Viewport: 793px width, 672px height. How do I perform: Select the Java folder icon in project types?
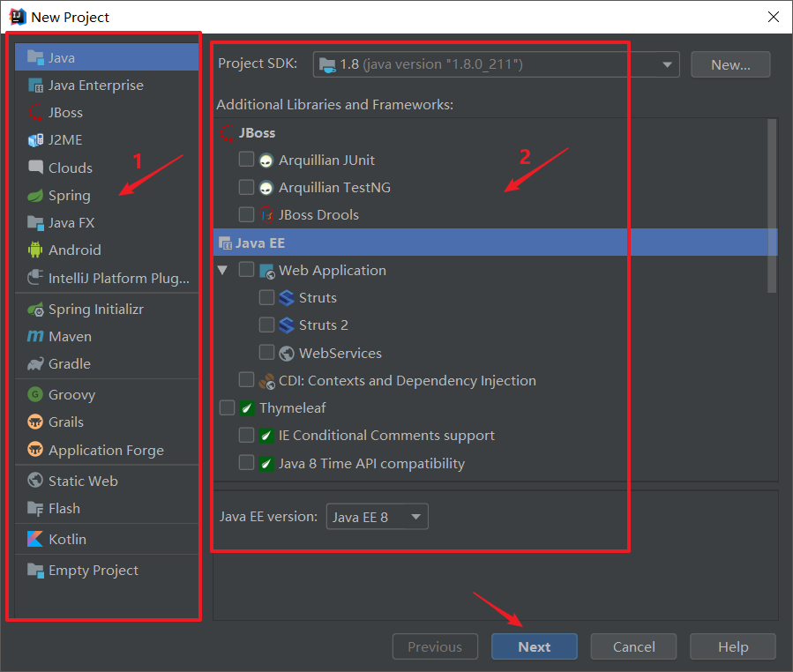pyautogui.click(x=35, y=57)
